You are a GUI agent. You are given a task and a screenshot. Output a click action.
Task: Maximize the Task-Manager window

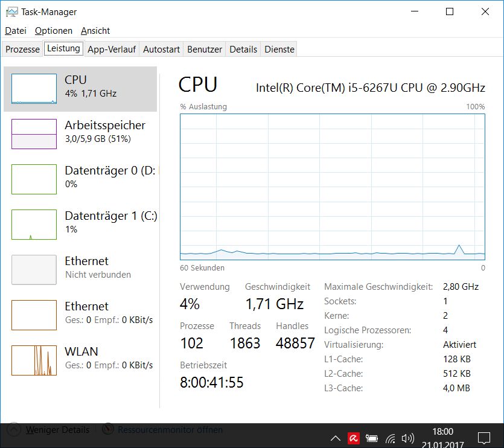450,11
